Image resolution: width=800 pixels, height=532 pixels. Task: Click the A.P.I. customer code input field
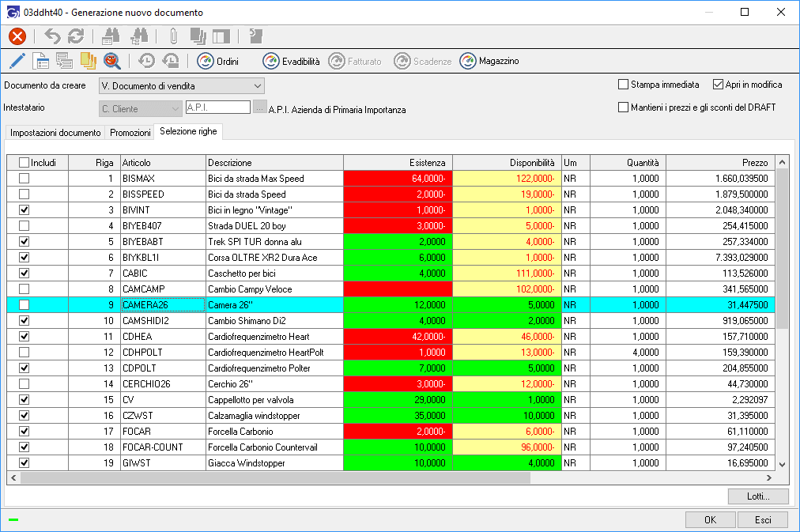(x=218, y=108)
